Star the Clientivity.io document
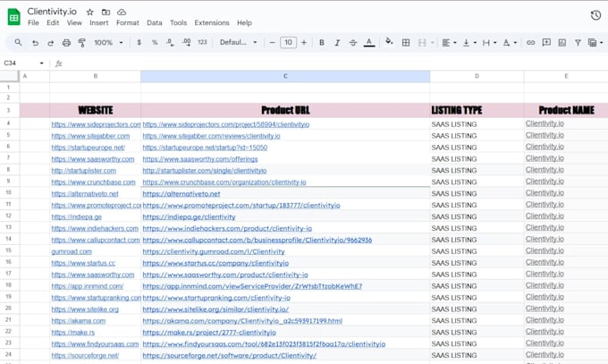Image resolution: width=608 pixels, height=364 pixels. click(90, 12)
